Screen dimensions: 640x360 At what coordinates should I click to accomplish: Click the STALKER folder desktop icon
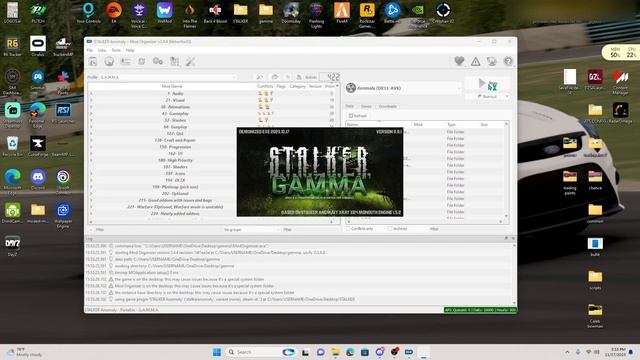coord(240,13)
